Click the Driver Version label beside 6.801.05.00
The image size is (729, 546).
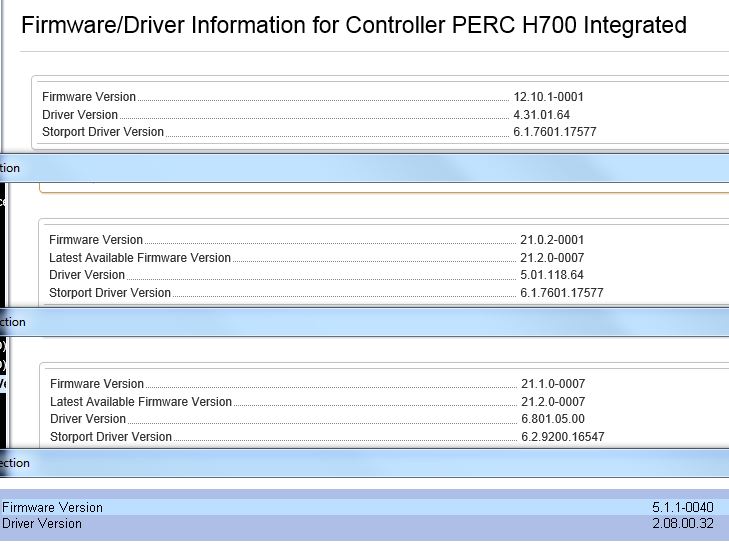click(88, 419)
